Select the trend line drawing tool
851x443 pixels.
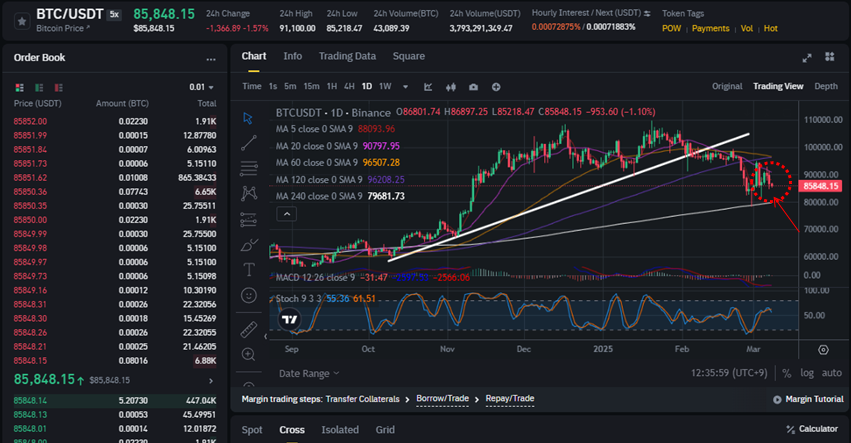[249, 143]
